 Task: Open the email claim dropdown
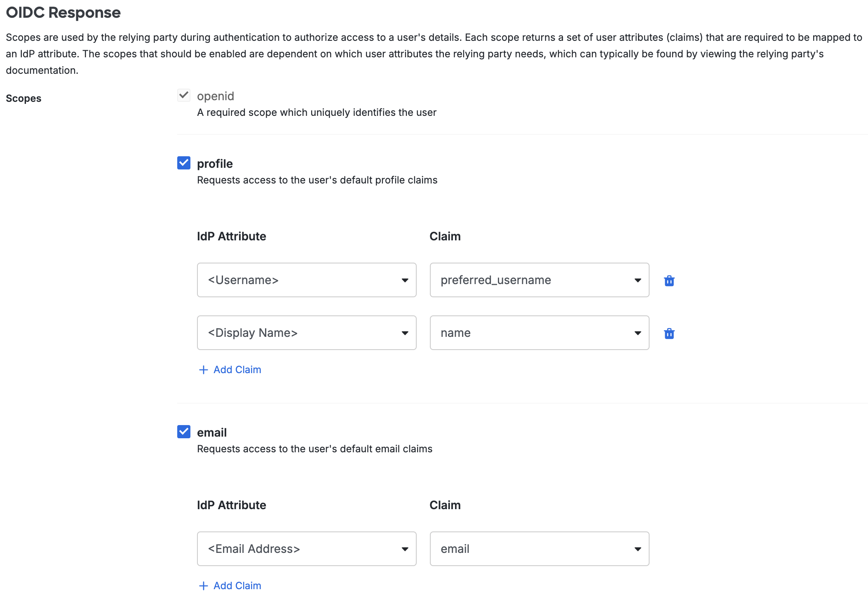coord(540,549)
